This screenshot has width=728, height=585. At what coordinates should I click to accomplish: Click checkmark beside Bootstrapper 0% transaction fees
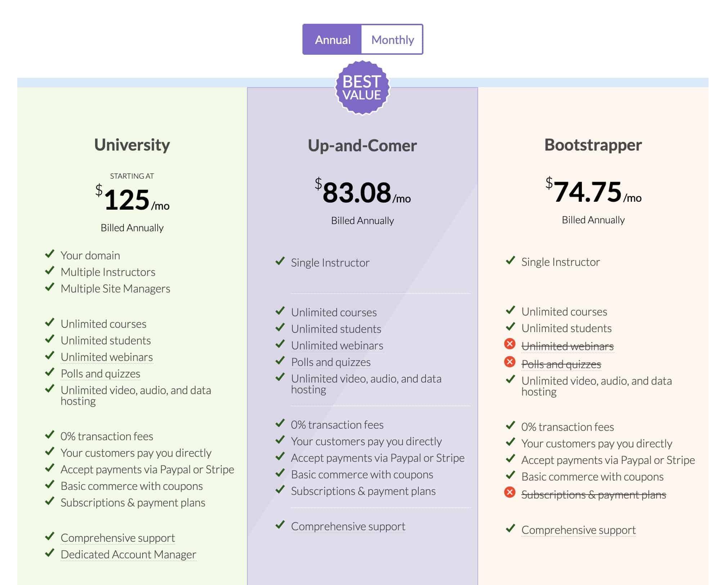pyautogui.click(x=511, y=425)
